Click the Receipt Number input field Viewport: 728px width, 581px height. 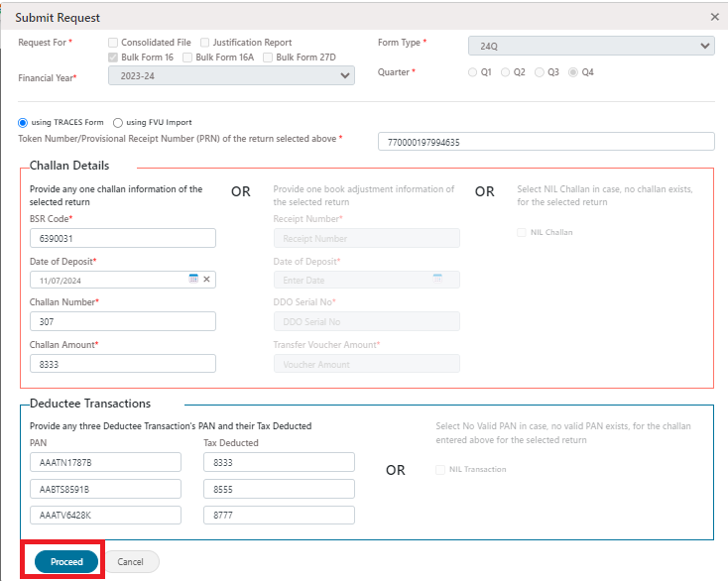(366, 238)
